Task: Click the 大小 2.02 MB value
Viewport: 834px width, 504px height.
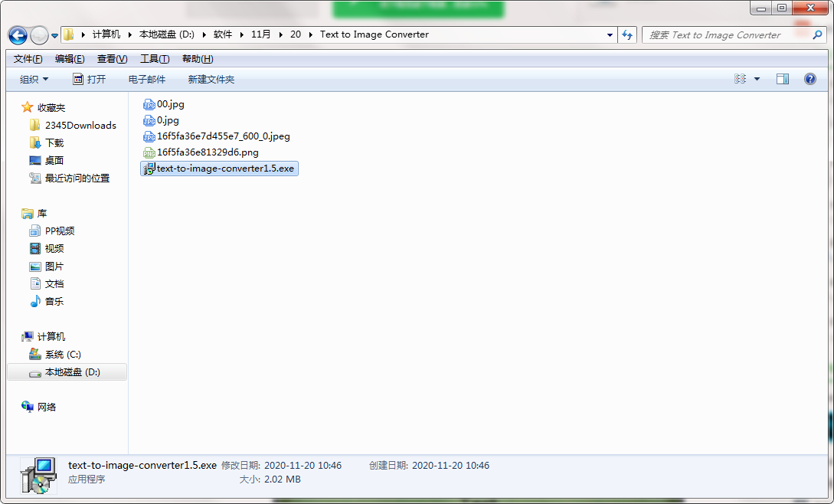Action: (283, 479)
